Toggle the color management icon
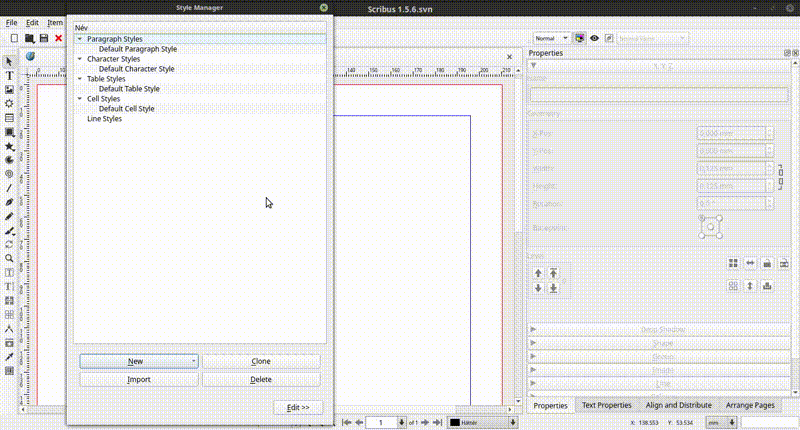The image size is (800, 430). pyautogui.click(x=579, y=38)
